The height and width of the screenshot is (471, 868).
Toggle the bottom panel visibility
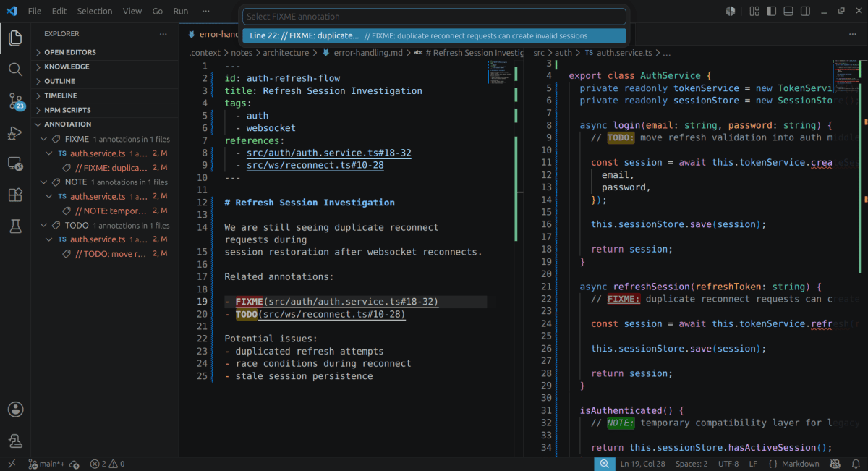click(x=788, y=11)
